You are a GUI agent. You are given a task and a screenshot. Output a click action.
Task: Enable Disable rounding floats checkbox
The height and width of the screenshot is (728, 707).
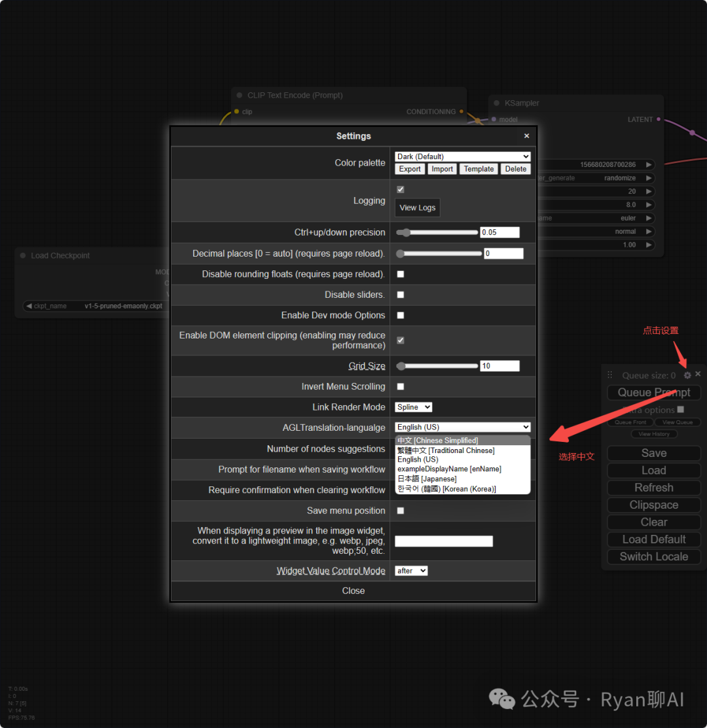click(401, 274)
